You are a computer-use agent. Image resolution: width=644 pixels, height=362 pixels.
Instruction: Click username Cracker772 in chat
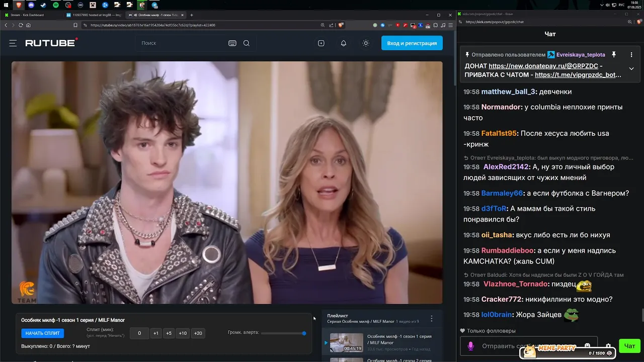(x=502, y=299)
